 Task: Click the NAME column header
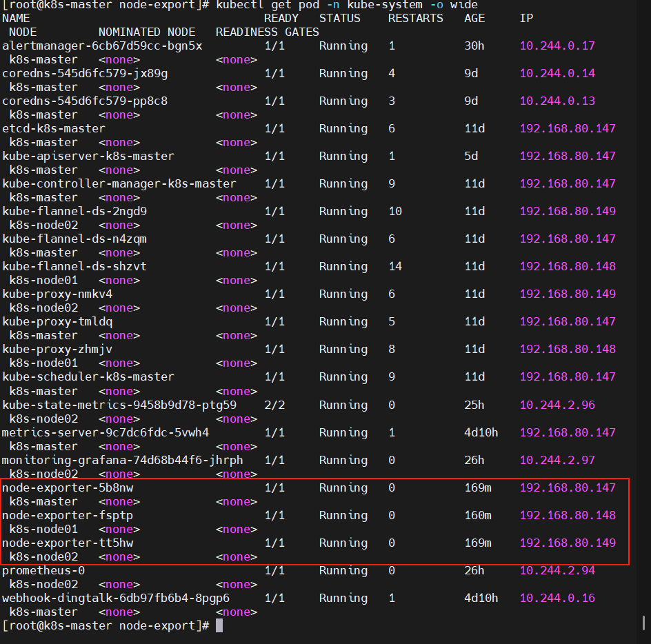[16, 18]
